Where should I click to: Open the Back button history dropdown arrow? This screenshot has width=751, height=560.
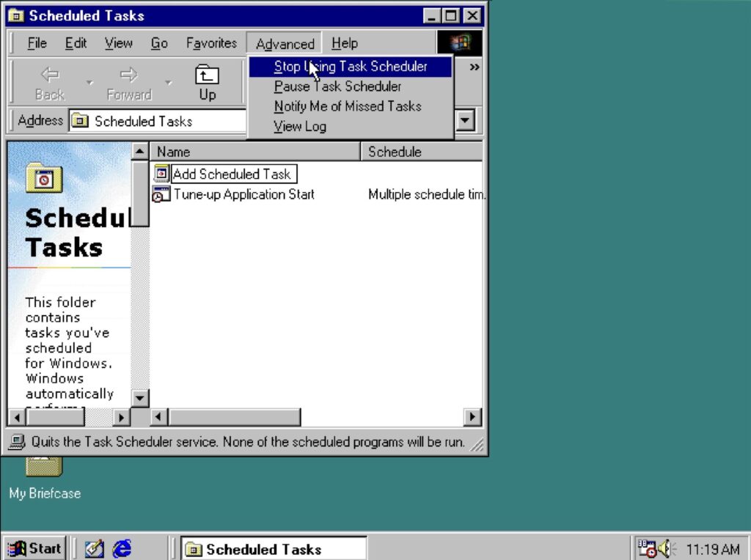[x=90, y=83]
